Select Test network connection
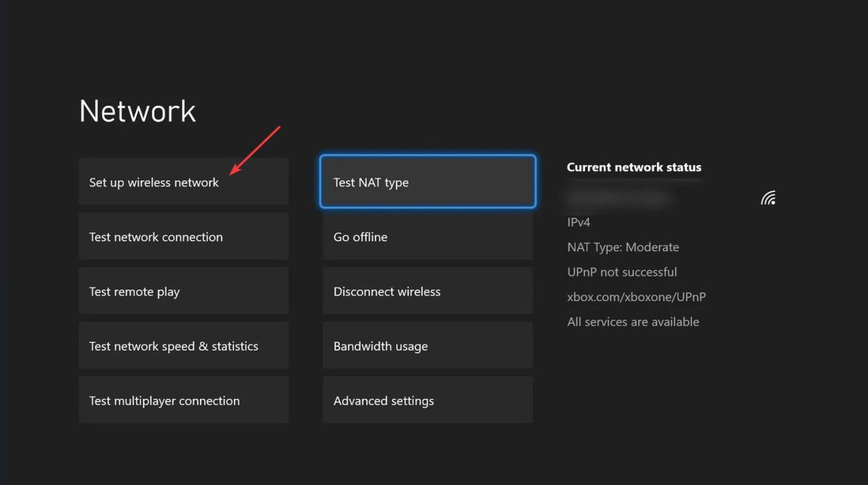This screenshot has width=868, height=485. [183, 237]
